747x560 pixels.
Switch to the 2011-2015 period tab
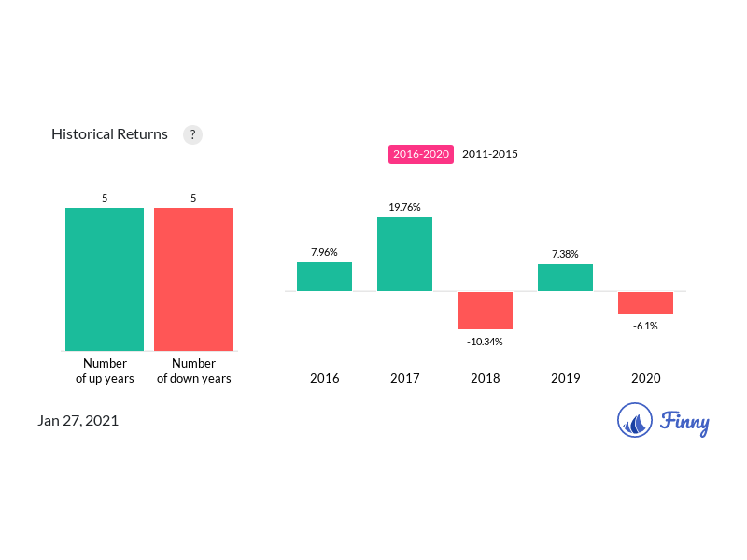click(x=490, y=154)
